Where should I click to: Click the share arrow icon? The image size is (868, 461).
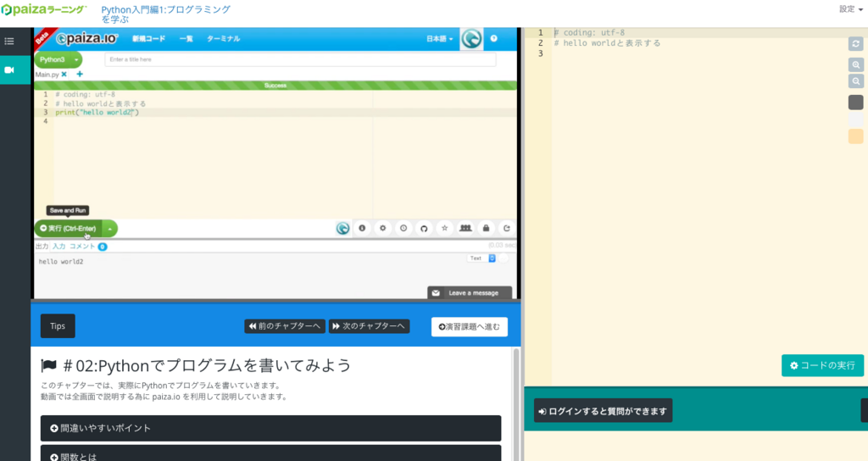[507, 228]
